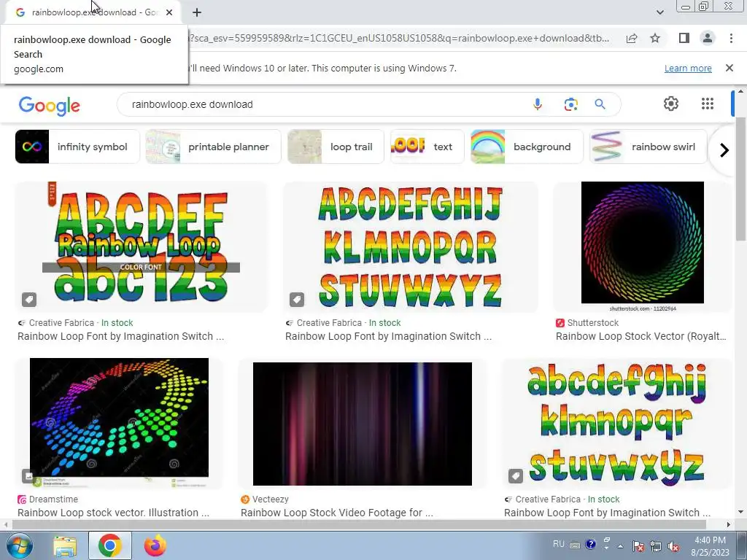Click the horizontal scrollbar right arrow
The width and height of the screenshot is (747, 560).
tap(729, 524)
